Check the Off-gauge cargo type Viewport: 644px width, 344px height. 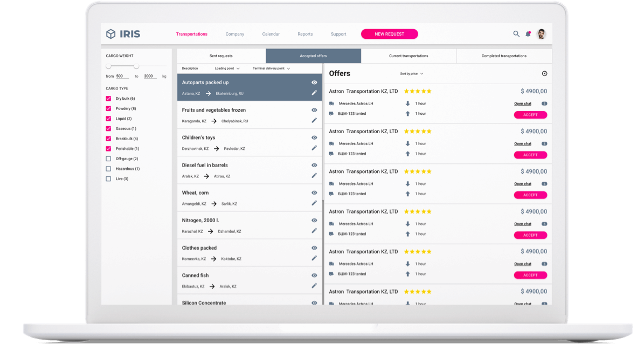pos(109,159)
